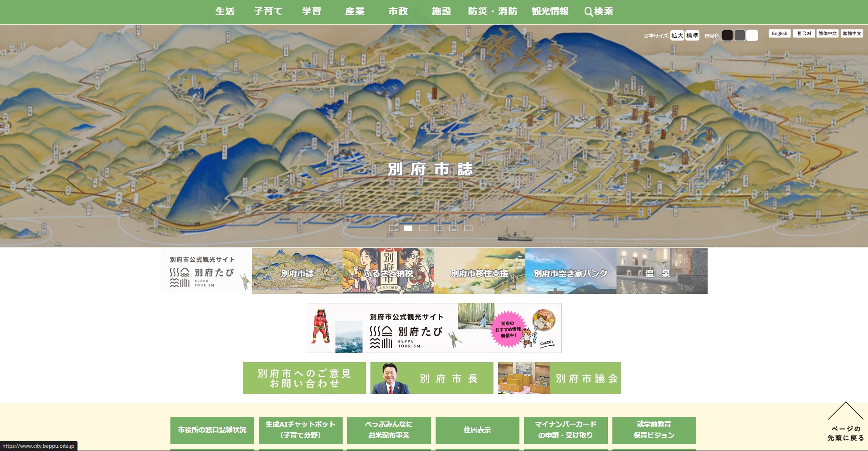Open the 防災・消防 navigation menu

click(x=493, y=11)
